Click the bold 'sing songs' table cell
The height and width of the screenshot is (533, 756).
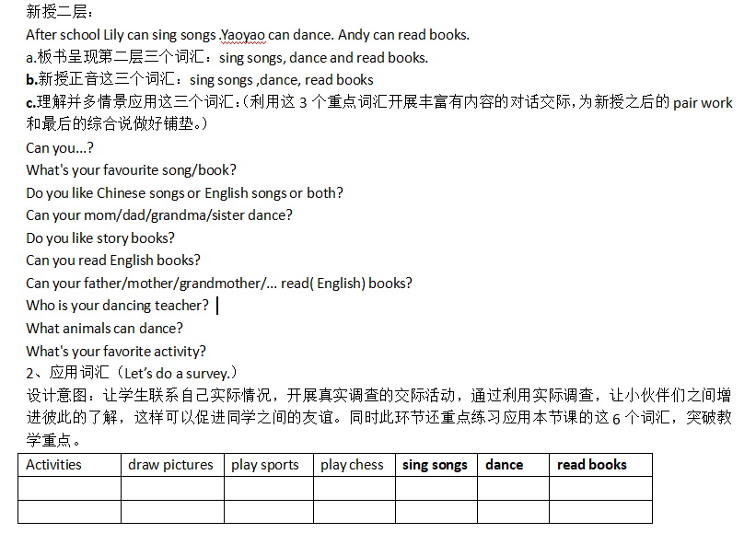(436, 465)
